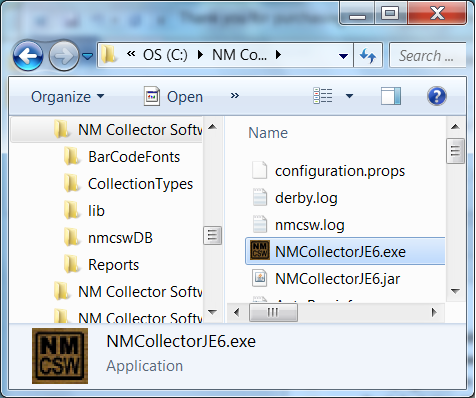476x398 pixels.
Task: Refresh the folder with the refresh icon
Action: pyautogui.click(x=368, y=55)
